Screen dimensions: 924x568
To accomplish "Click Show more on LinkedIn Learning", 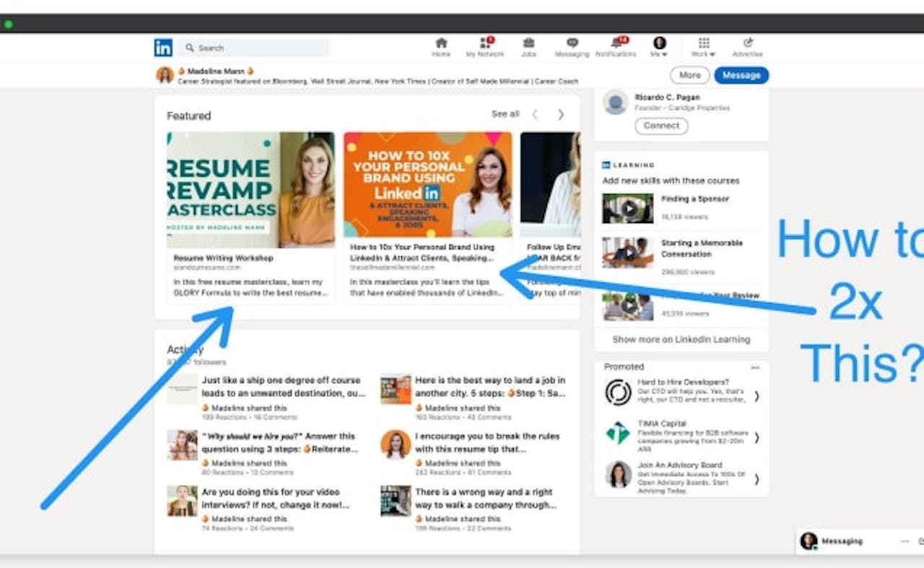I will 681,339.
